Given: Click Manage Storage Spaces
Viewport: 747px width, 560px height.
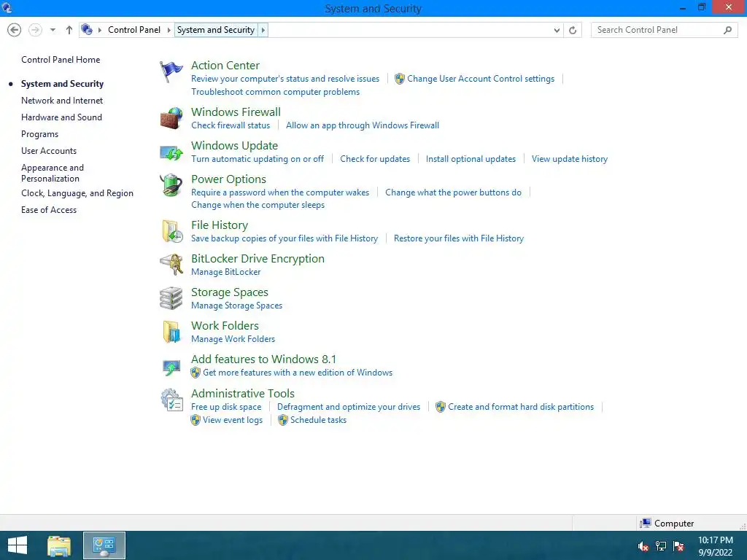Looking at the screenshot, I should (x=237, y=306).
